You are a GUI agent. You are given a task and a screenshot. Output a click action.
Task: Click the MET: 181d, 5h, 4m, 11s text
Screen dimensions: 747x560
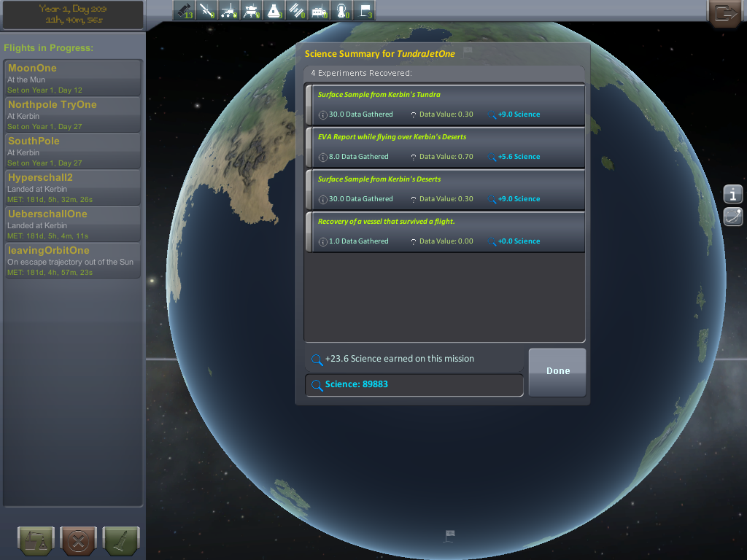coord(47,236)
